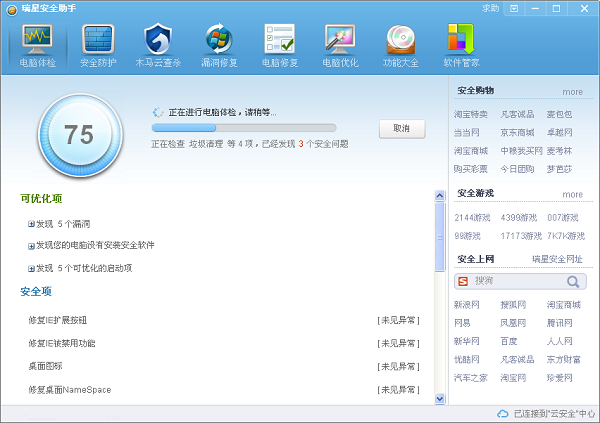
Task: Click the scrollbar down arrow
Action: (440, 399)
